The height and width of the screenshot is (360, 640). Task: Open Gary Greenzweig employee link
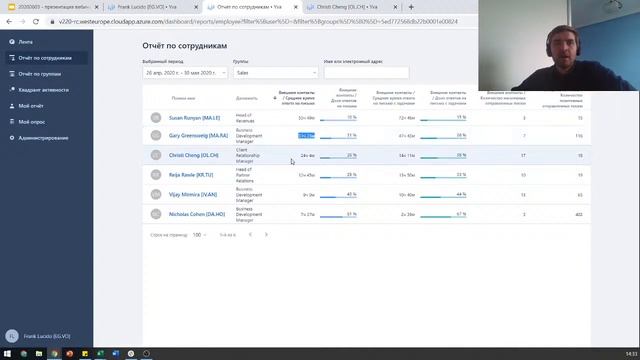coord(198,136)
